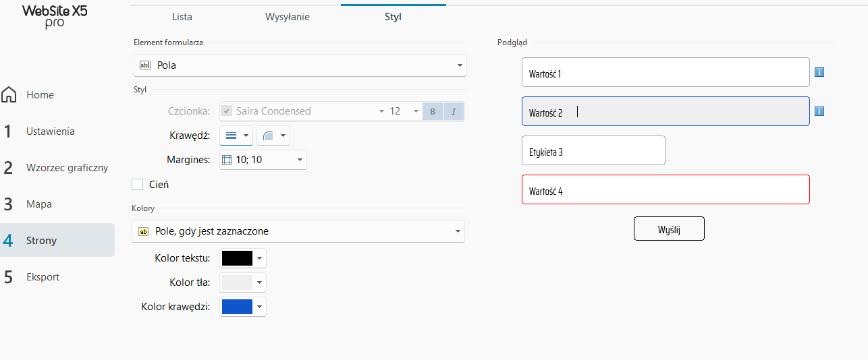This screenshot has width=868, height=360.
Task: Click the Home icon in sidebar
Action: (x=9, y=95)
